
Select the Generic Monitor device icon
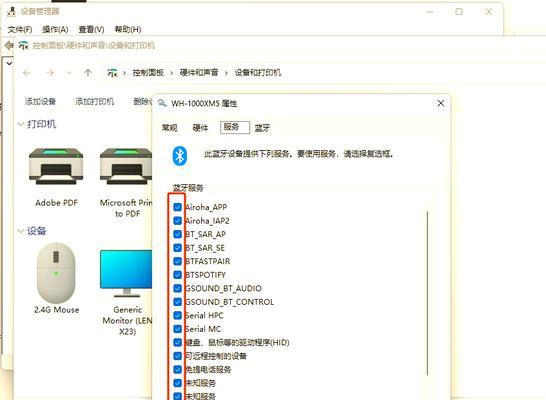(x=126, y=273)
